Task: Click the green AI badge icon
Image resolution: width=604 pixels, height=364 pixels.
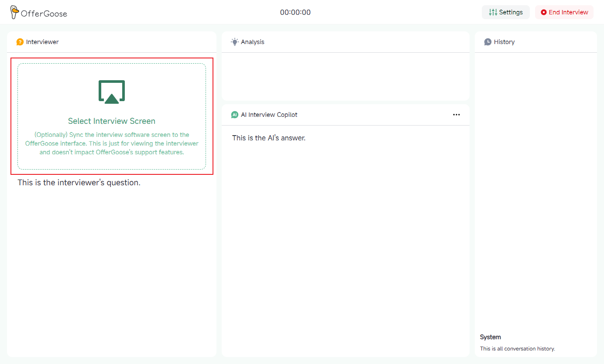Action: (235, 115)
